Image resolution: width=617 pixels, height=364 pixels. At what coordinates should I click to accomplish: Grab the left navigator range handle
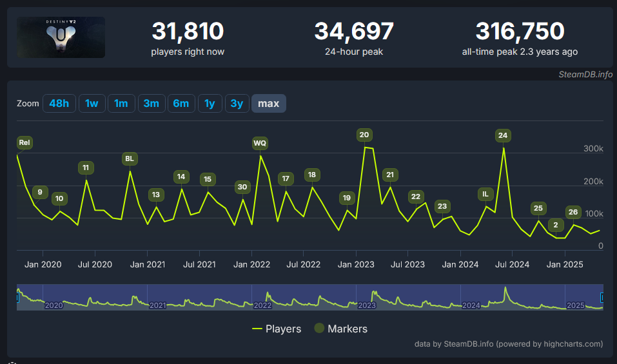tap(17, 297)
